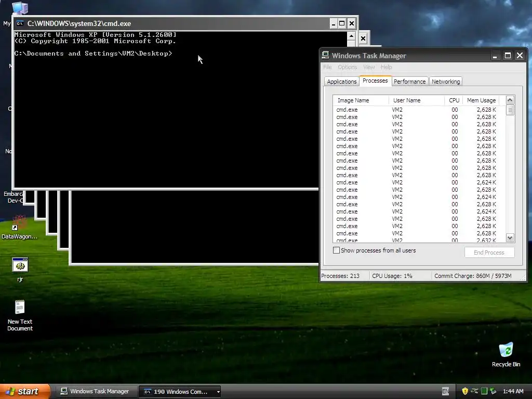
Task: Click the EN language bar indicator
Action: (x=445, y=391)
